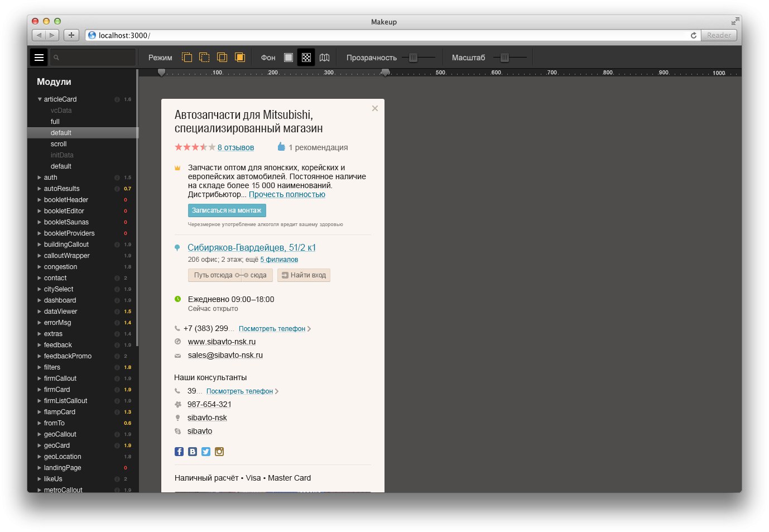Select third mode icon in Режим group
Viewport: 769px width, 532px height.
point(222,57)
